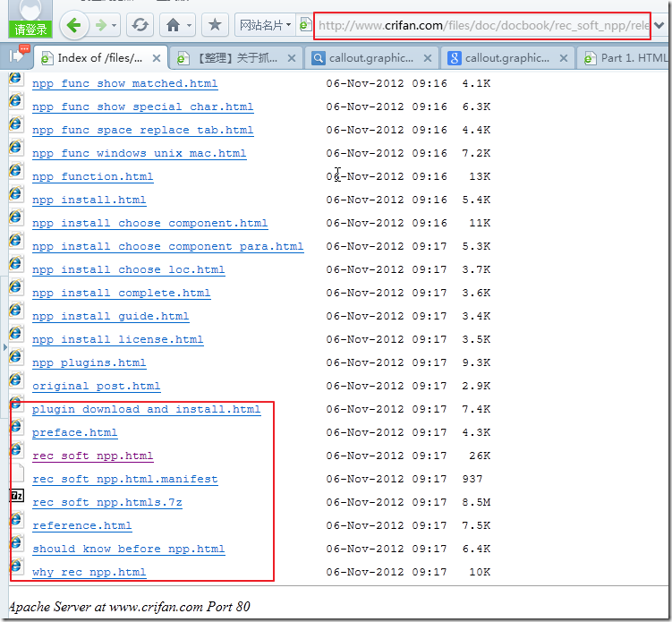Go to the home page via house icon
The height and width of the screenshot is (622, 672).
pyautogui.click(x=173, y=25)
